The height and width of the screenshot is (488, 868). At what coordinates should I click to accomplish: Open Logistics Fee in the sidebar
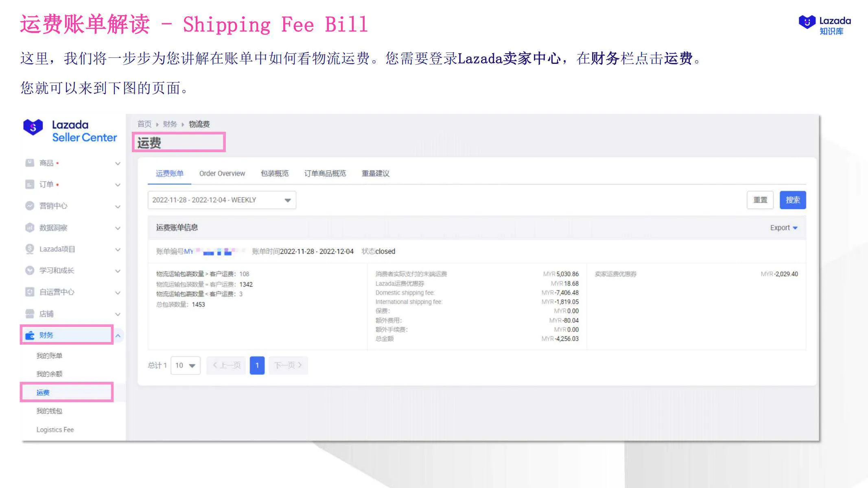coord(55,429)
